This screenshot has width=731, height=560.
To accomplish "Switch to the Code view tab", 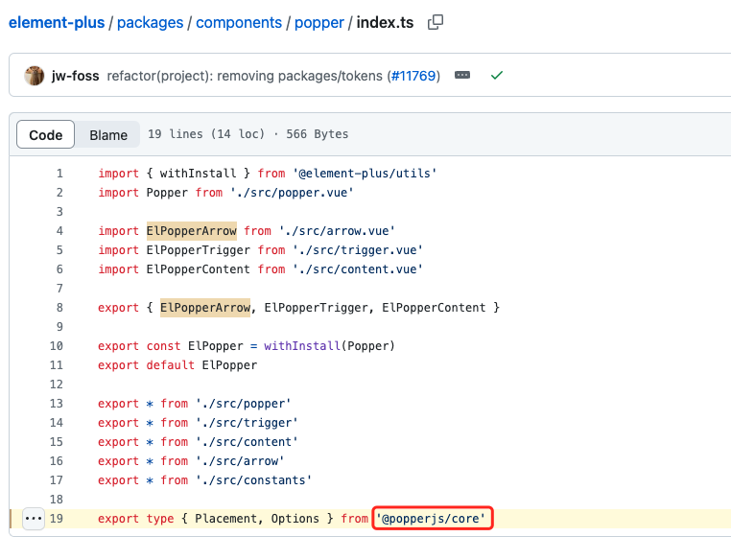I will pyautogui.click(x=45, y=135).
